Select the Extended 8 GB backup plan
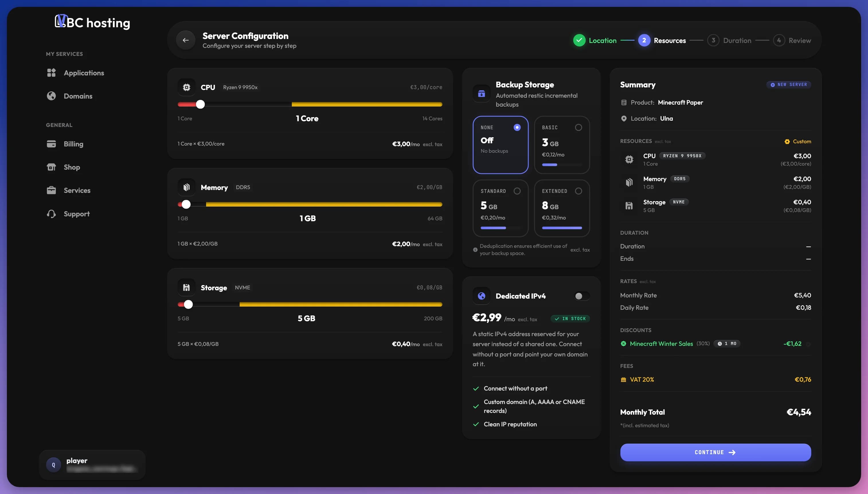The image size is (868, 494). [562, 208]
